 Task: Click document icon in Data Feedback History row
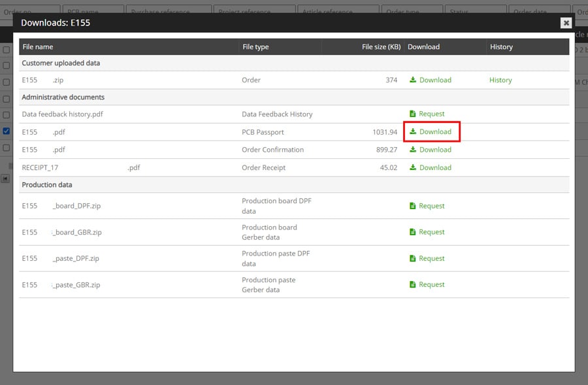tap(412, 114)
